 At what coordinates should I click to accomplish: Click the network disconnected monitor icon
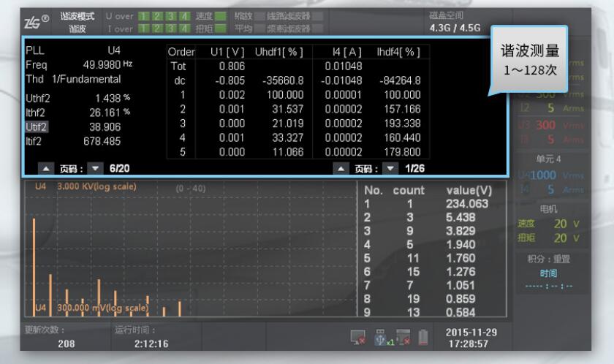359,337
